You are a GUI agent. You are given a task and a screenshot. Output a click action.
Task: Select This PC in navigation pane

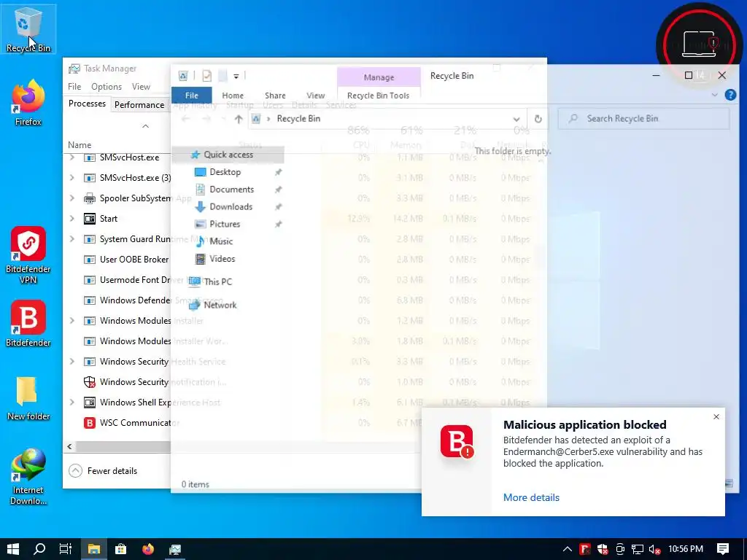[x=217, y=281]
